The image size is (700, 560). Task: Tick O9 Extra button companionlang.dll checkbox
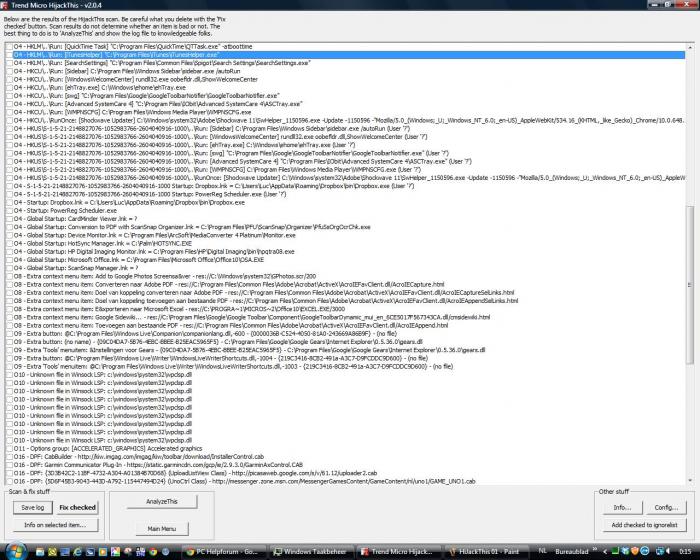pos(9,334)
